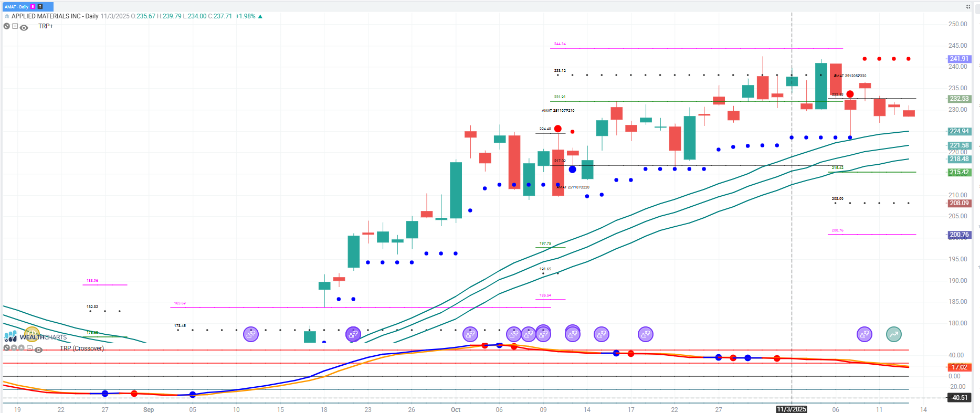Select the AMAT - Daily chart tab
Screen dimensions: 980x413
tap(16, 7)
